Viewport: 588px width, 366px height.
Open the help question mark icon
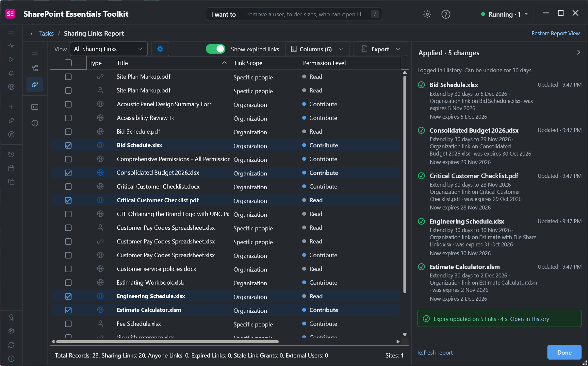pos(446,14)
